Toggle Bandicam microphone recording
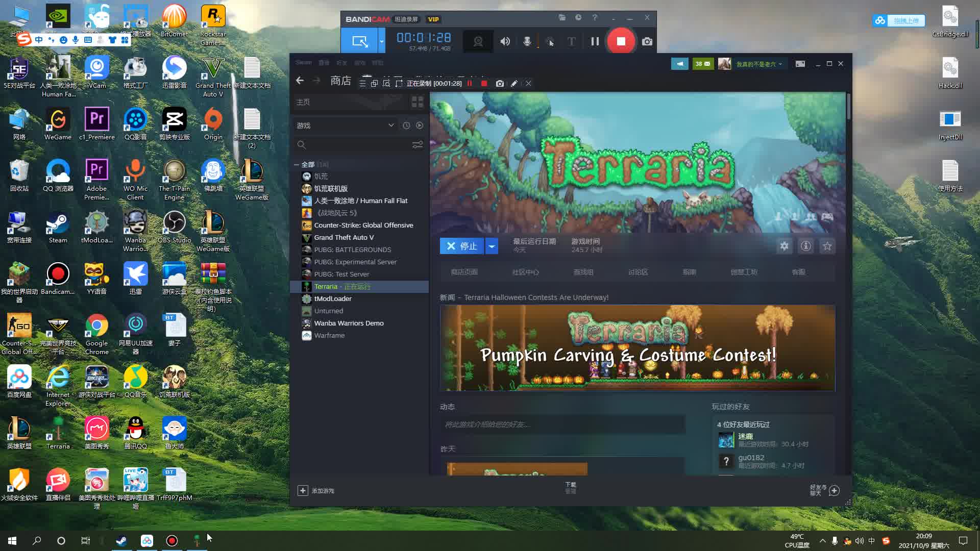This screenshot has width=980, height=551. pos(527,41)
